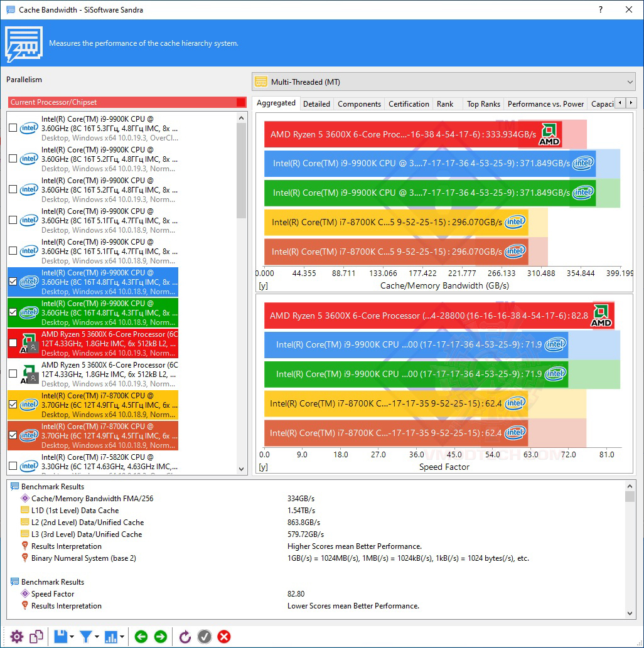Click the Binary Numeral System hint icon
This screenshot has height=648, width=644.
(25, 558)
